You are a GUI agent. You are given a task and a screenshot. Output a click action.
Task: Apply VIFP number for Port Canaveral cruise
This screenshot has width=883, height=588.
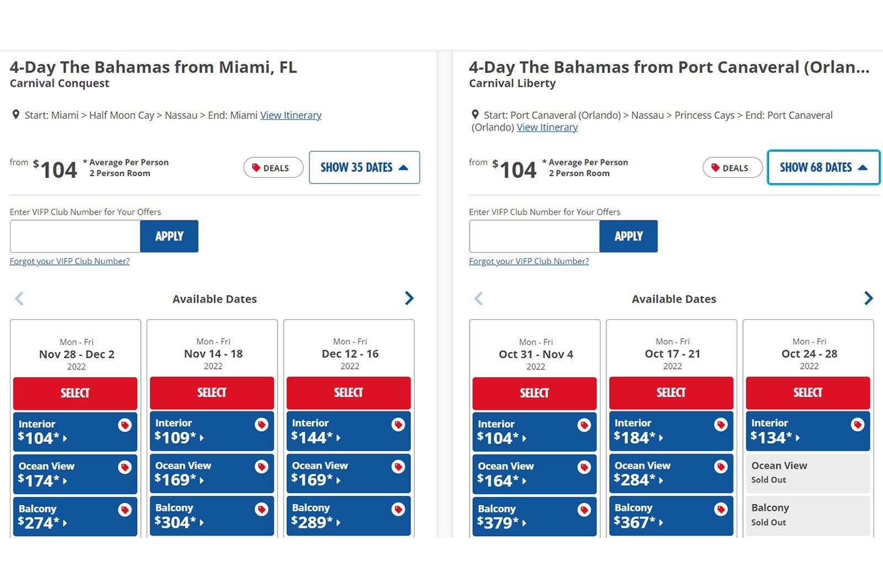pos(629,236)
